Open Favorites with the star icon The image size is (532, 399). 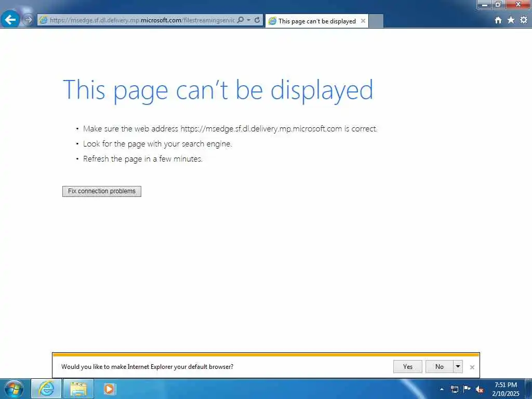pyautogui.click(x=511, y=20)
